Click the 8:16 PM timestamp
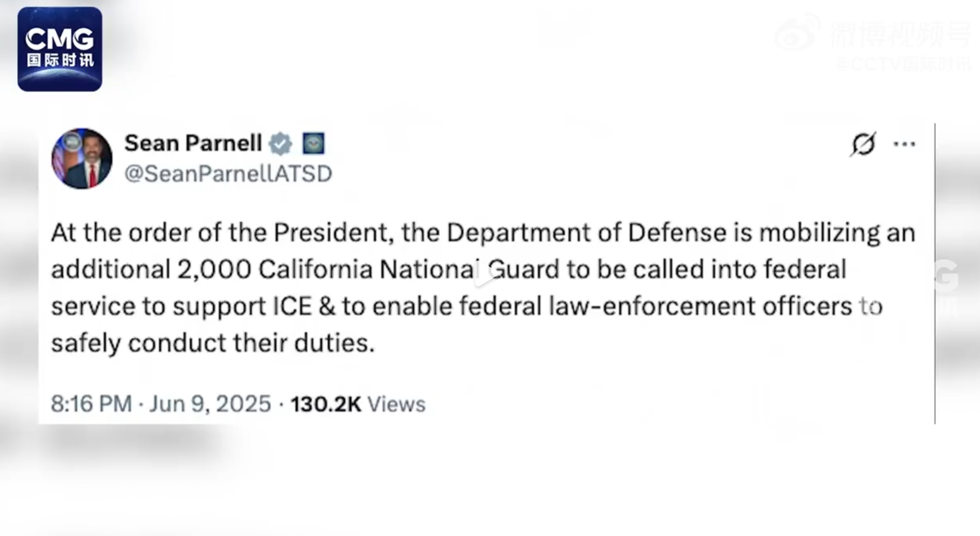Screen dimensions: 980x536 (x=92, y=404)
